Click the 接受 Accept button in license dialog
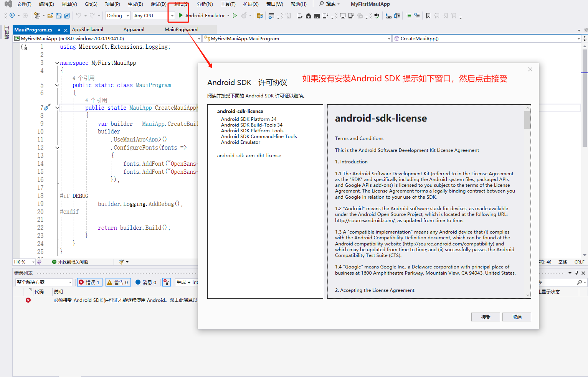 click(486, 317)
